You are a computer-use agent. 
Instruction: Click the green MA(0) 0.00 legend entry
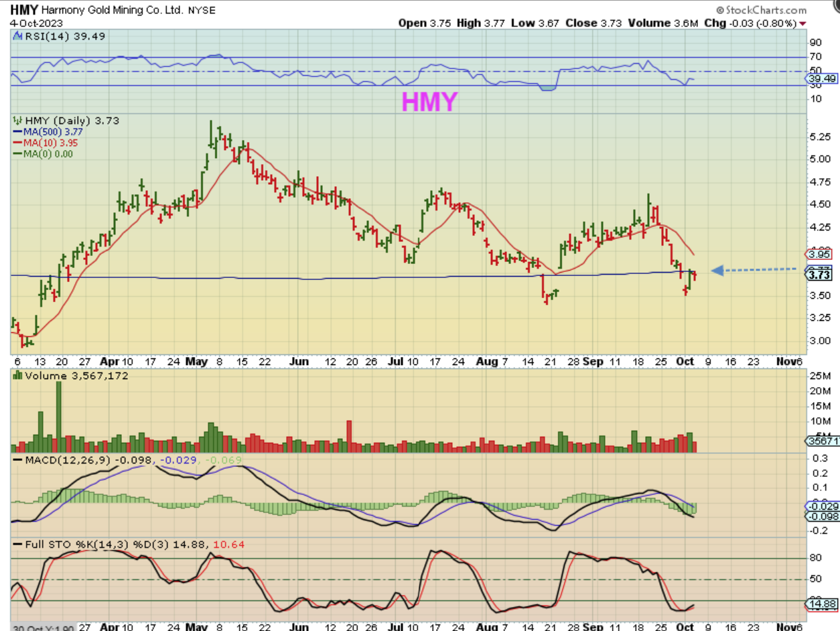click(48, 154)
